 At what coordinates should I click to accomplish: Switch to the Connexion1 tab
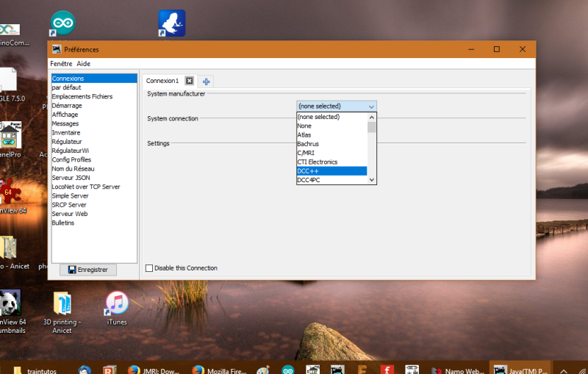click(x=162, y=81)
